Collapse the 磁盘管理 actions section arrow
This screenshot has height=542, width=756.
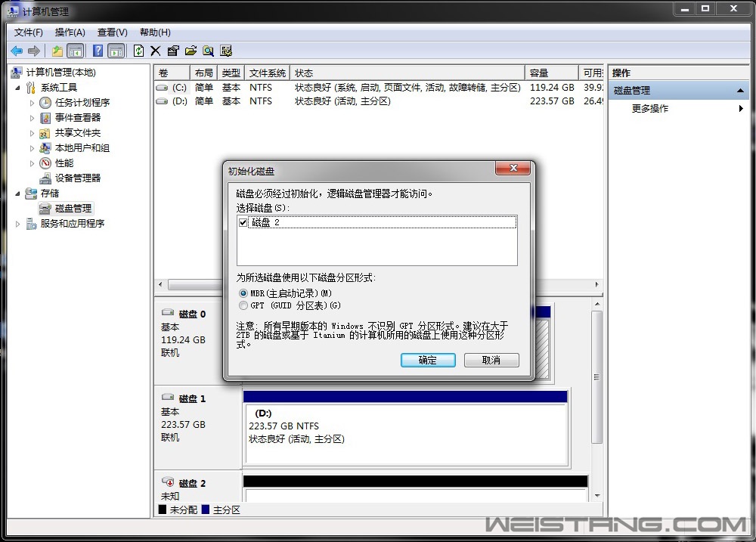(x=740, y=91)
